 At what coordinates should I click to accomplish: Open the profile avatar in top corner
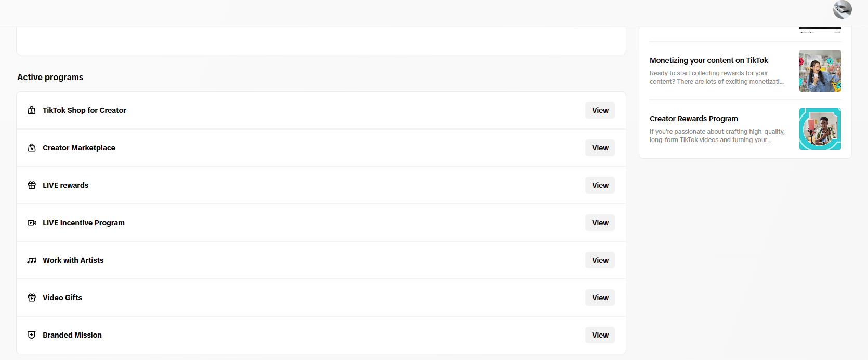click(x=842, y=9)
